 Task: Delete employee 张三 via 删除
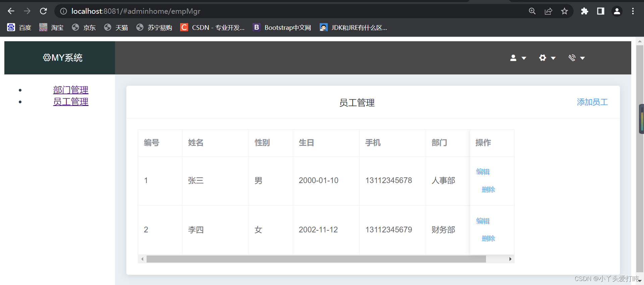488,189
